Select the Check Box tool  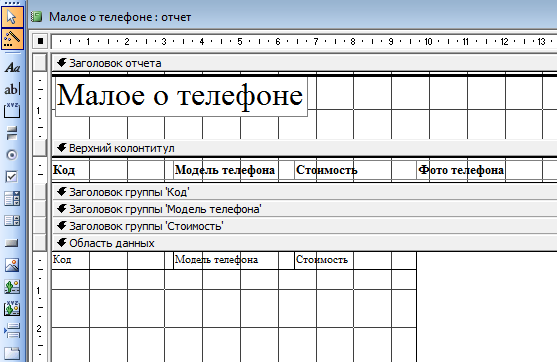[12, 177]
